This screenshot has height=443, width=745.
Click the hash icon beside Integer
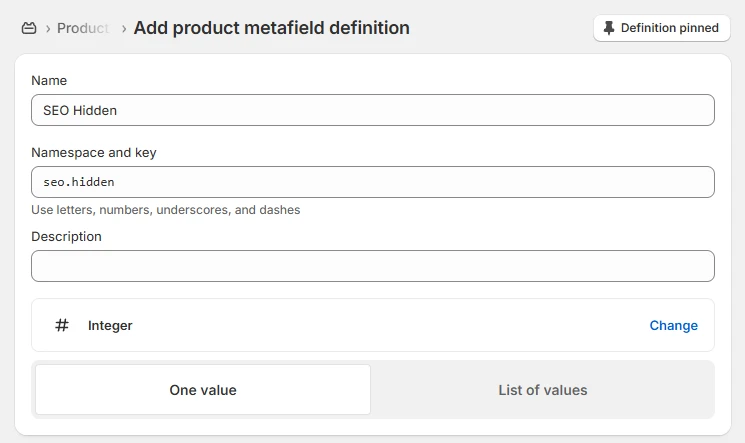click(x=62, y=325)
